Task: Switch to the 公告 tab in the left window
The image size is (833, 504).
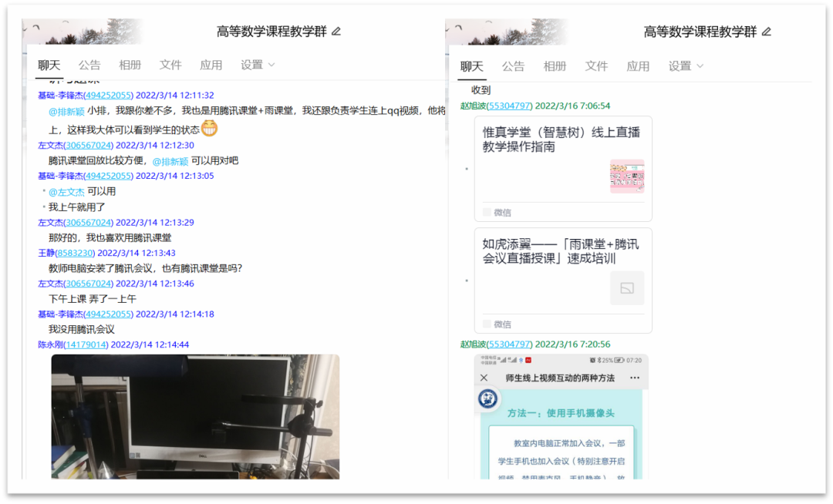Action: coord(89,66)
